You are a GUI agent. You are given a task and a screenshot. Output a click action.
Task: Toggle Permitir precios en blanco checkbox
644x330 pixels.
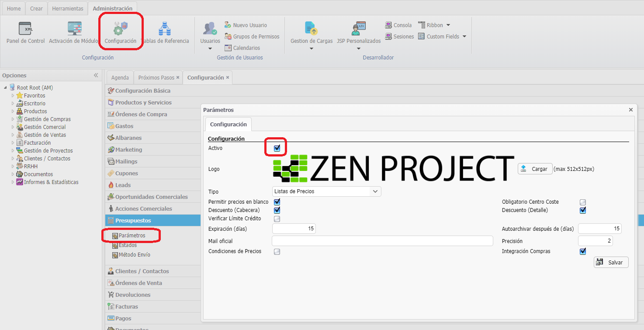tap(277, 202)
